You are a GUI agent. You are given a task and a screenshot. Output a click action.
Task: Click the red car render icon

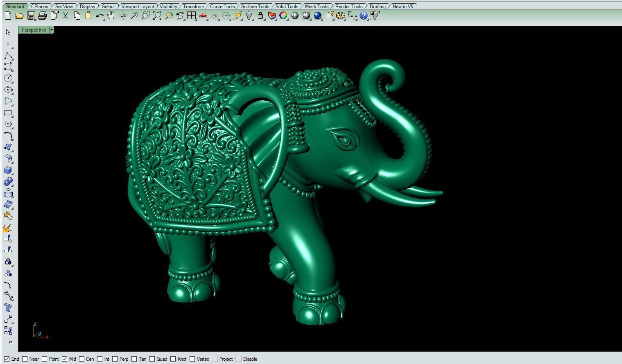[203, 16]
